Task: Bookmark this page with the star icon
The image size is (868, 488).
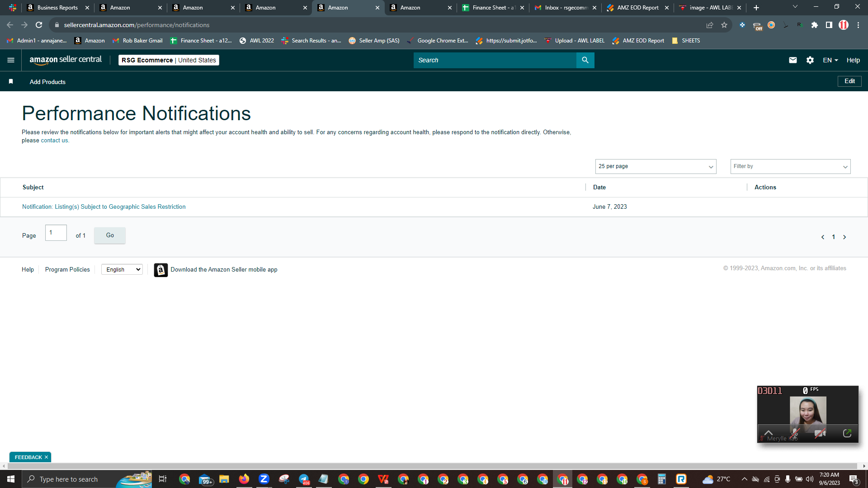Action: (x=724, y=25)
